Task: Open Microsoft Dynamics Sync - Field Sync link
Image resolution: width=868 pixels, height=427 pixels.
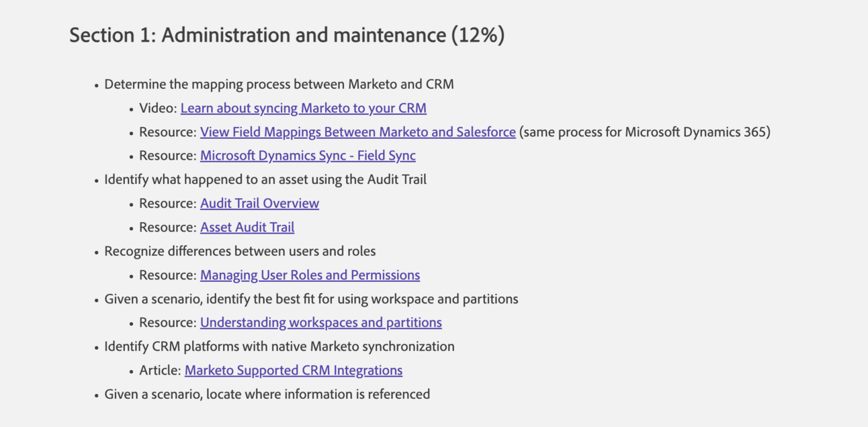Action: pos(308,156)
